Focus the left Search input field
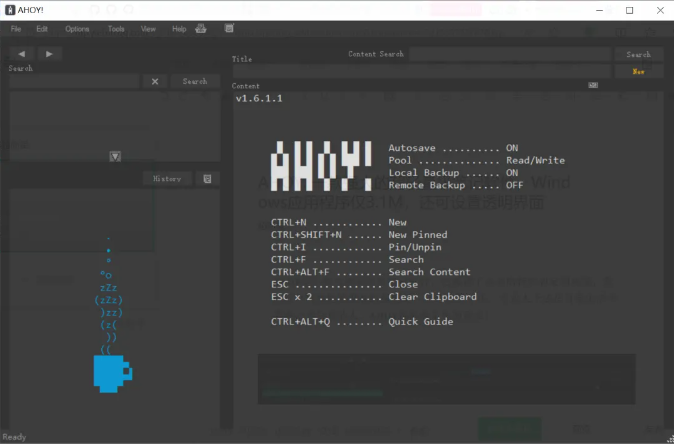 click(74, 81)
